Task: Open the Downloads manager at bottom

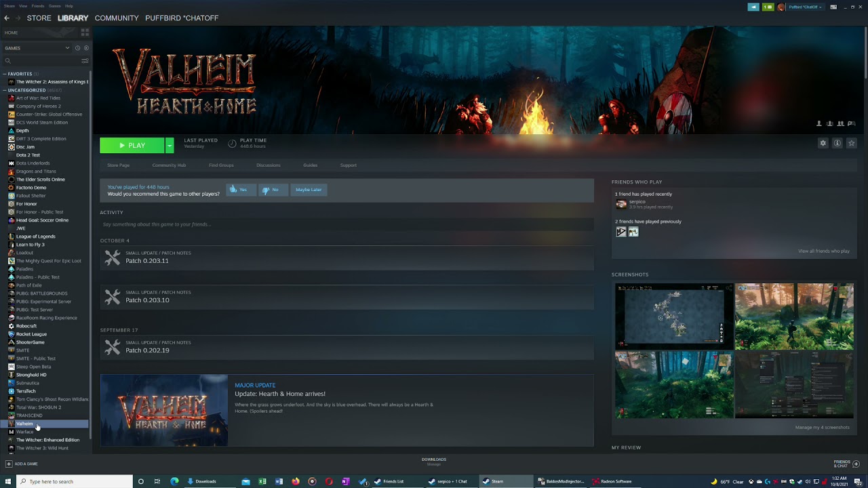Action: coord(434,462)
